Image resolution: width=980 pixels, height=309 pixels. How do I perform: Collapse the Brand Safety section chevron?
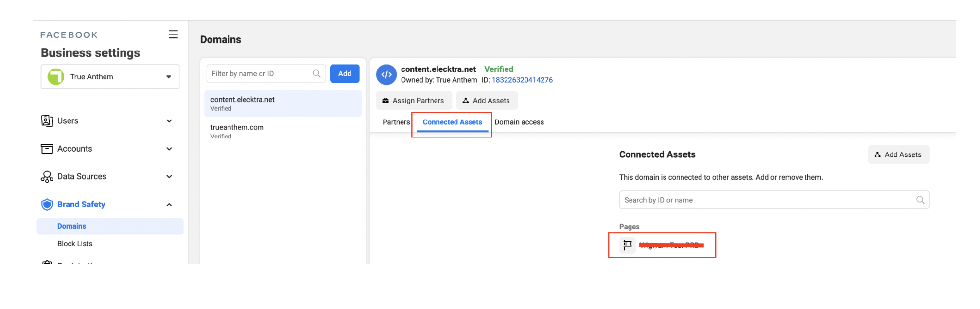coord(169,205)
